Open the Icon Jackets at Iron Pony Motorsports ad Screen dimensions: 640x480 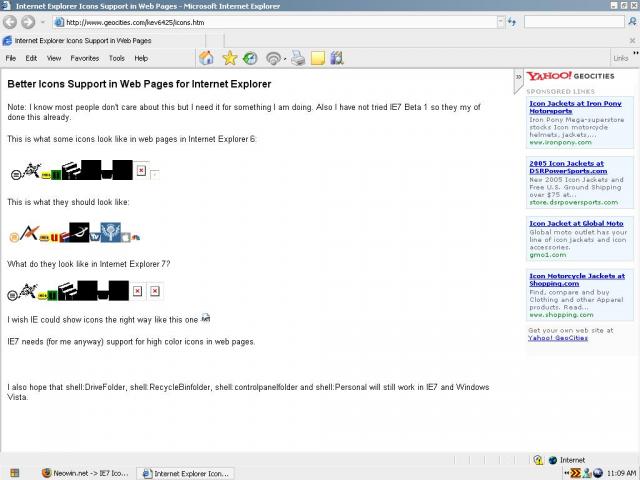point(575,107)
